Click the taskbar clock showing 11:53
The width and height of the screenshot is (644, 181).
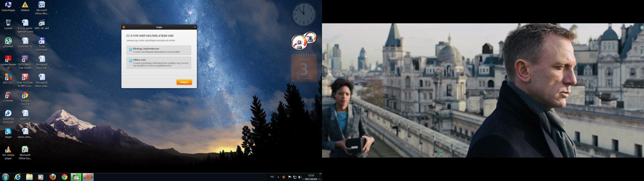click(311, 177)
